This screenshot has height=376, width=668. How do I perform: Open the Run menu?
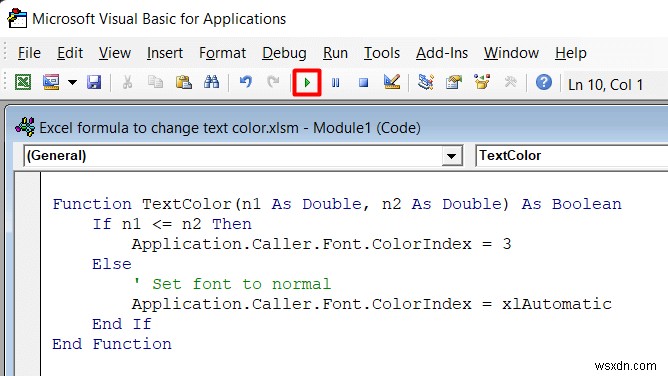[x=335, y=53]
